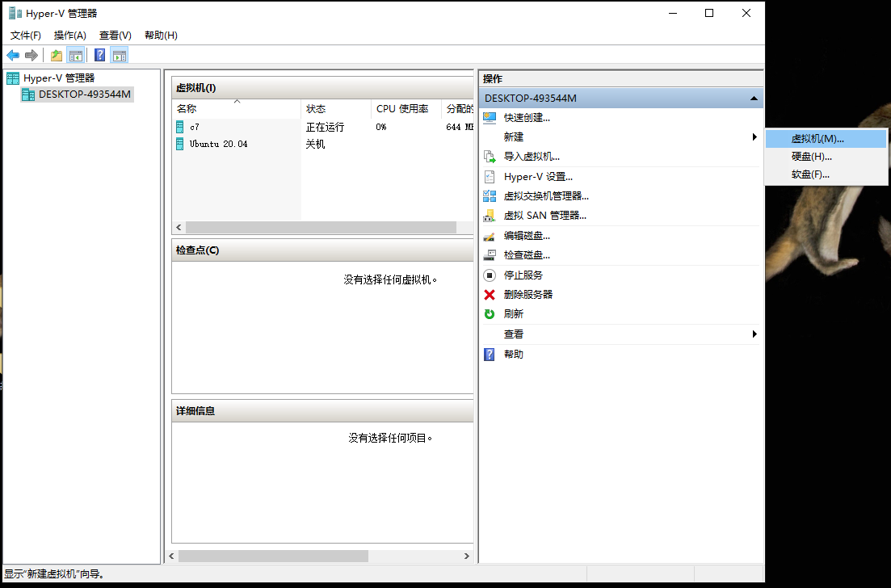The height and width of the screenshot is (588, 891).
Task: Click 导入虚拟机... action link
Action: (x=532, y=157)
